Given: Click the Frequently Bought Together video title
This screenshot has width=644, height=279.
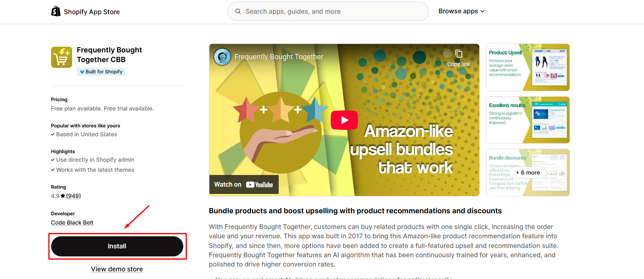Looking at the screenshot, I should point(279,57).
